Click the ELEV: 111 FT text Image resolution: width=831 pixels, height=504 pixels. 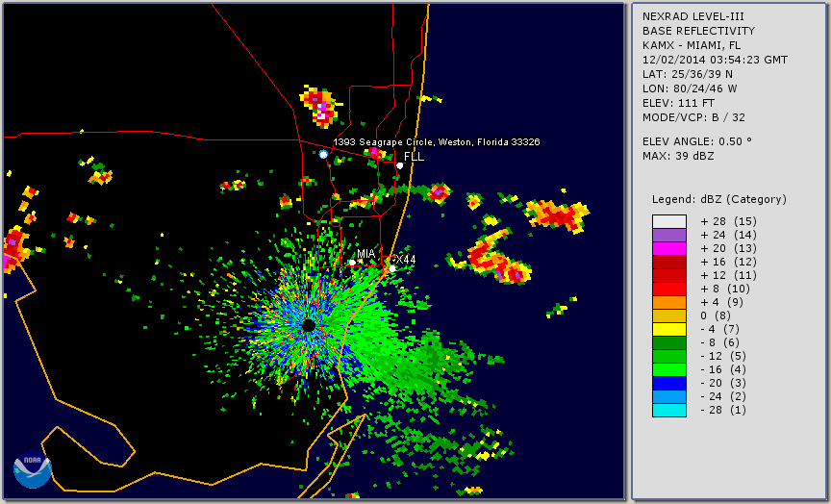(x=678, y=103)
